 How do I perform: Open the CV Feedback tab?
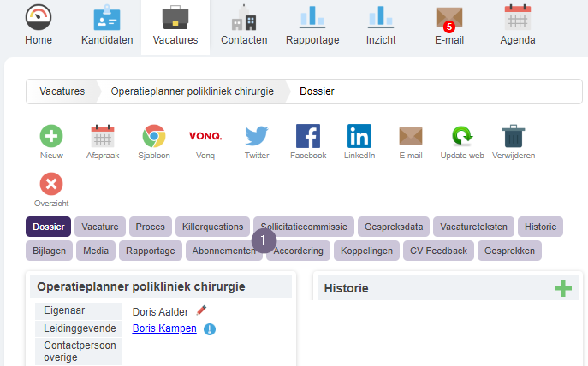click(438, 251)
